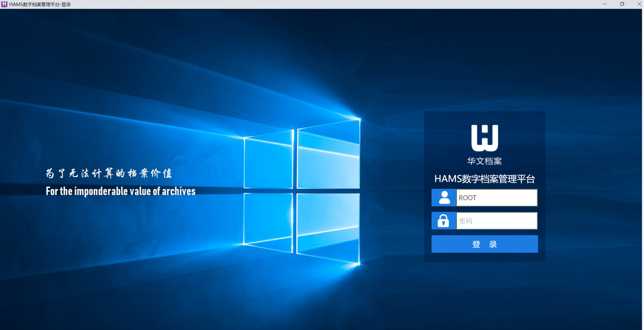Click the user avatar icon beside username
The height and width of the screenshot is (330, 644).
tap(444, 198)
